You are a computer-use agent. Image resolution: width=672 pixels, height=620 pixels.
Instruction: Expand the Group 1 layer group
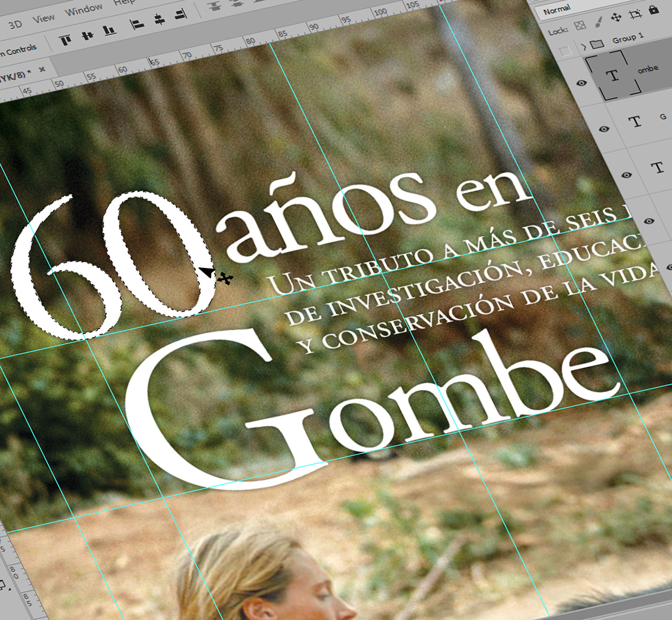[x=584, y=46]
